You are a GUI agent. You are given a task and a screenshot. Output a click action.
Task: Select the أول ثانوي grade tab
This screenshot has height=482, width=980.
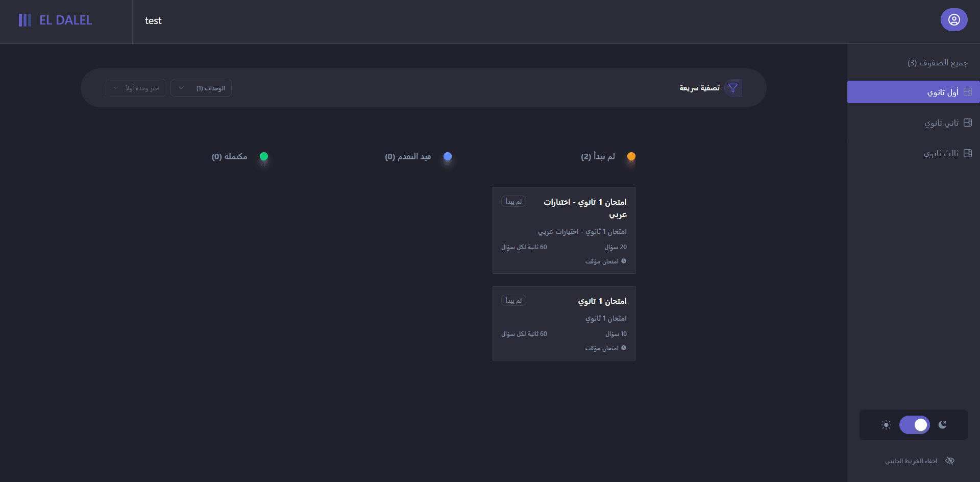point(914,92)
